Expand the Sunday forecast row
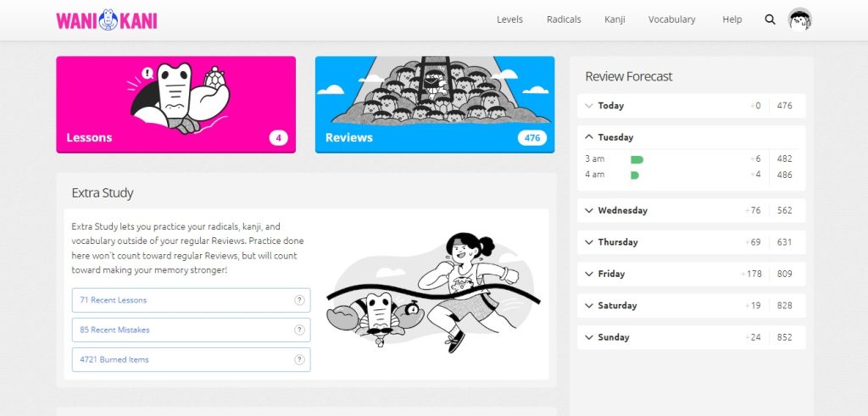Image resolution: width=868 pixels, height=416 pixels. pos(692,337)
